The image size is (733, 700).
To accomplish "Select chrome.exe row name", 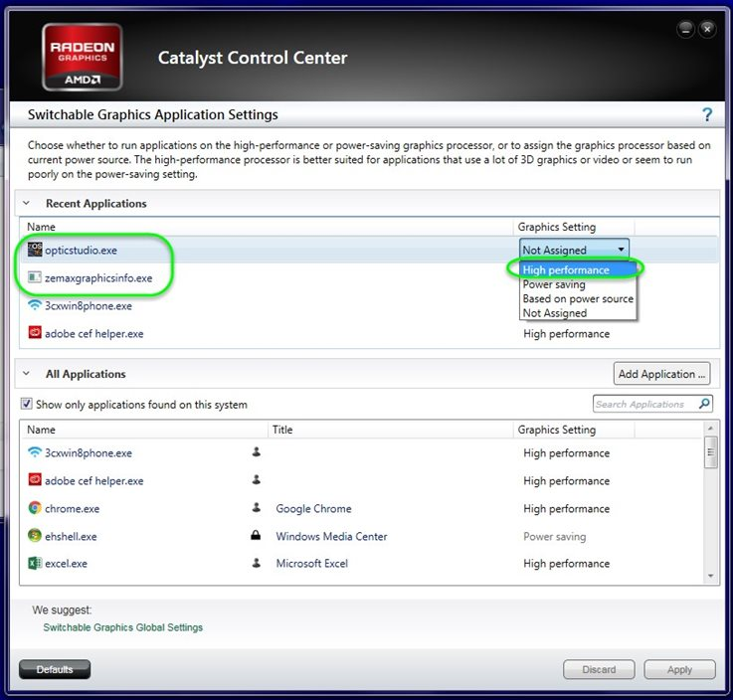I will coord(72,508).
